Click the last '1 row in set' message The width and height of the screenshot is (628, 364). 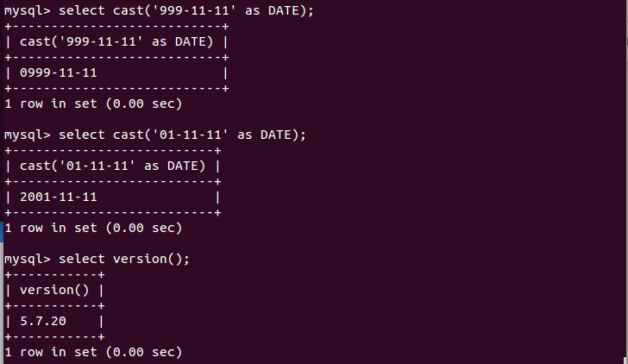93,353
